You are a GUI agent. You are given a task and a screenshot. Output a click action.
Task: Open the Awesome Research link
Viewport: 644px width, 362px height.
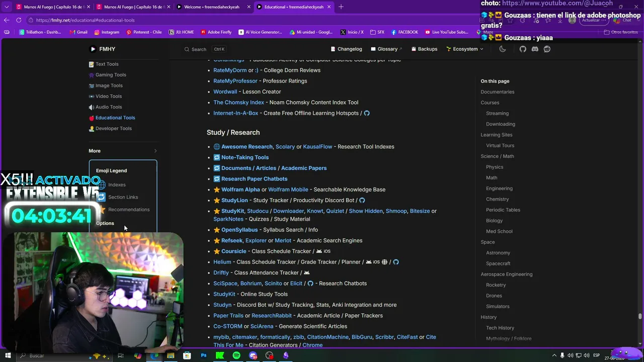pyautogui.click(x=247, y=147)
